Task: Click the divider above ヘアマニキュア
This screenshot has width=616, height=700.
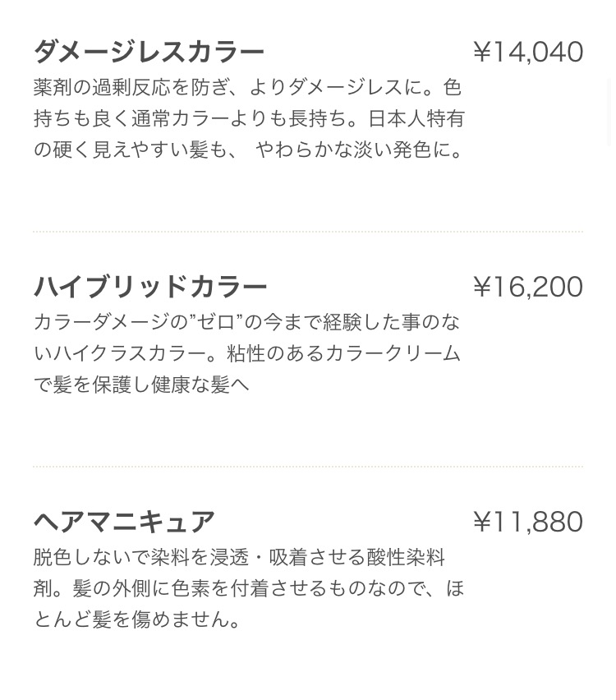Action: pyautogui.click(x=308, y=467)
